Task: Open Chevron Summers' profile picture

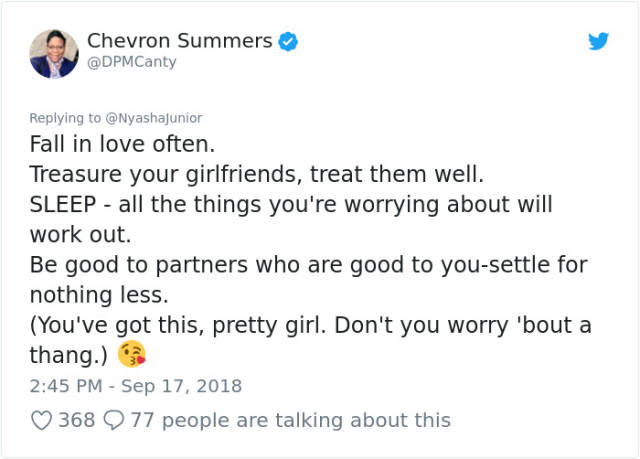Action: click(x=54, y=53)
